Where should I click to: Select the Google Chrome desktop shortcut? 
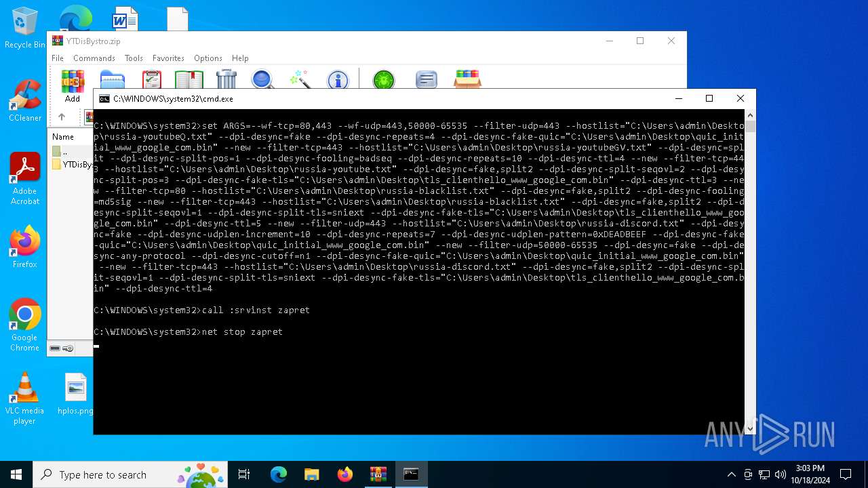point(25,325)
